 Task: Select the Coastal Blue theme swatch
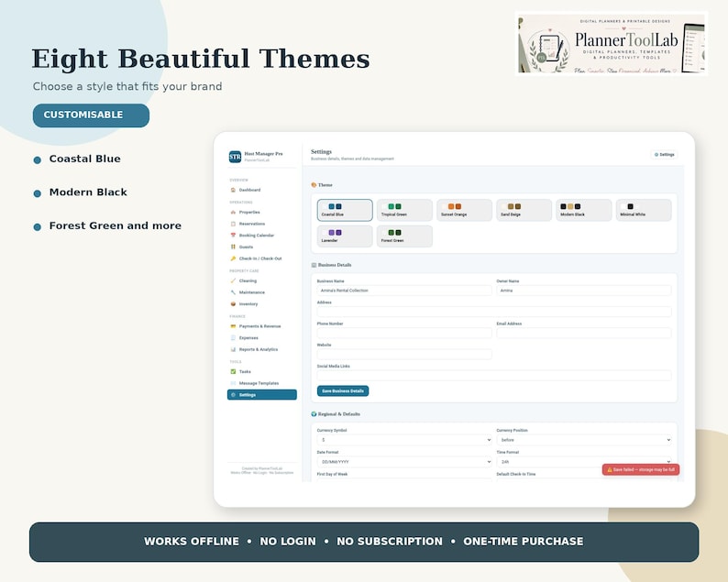coord(345,210)
